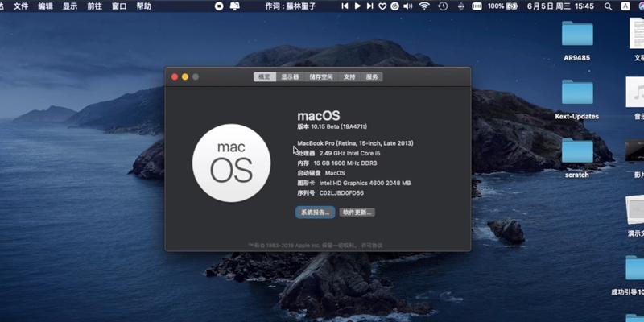The image size is (644, 322).
Task: Open the battery 100% status menu
Action: point(503,6)
